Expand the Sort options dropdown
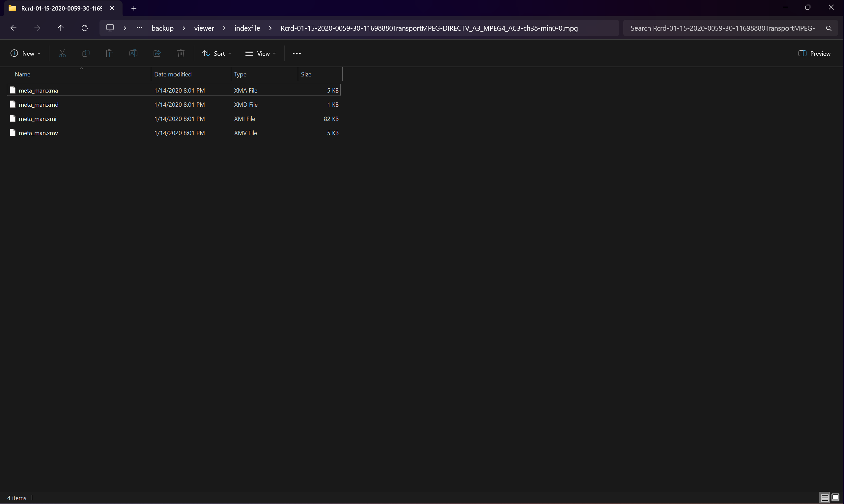The image size is (844, 504). [217, 53]
